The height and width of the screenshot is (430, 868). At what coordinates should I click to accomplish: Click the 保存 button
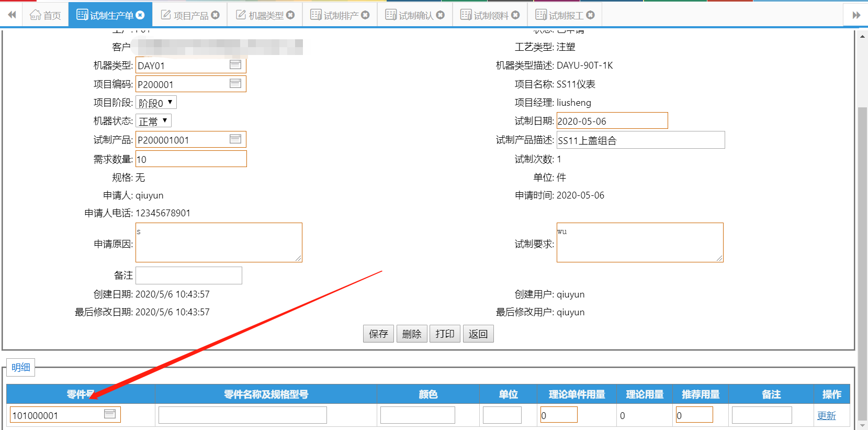378,334
